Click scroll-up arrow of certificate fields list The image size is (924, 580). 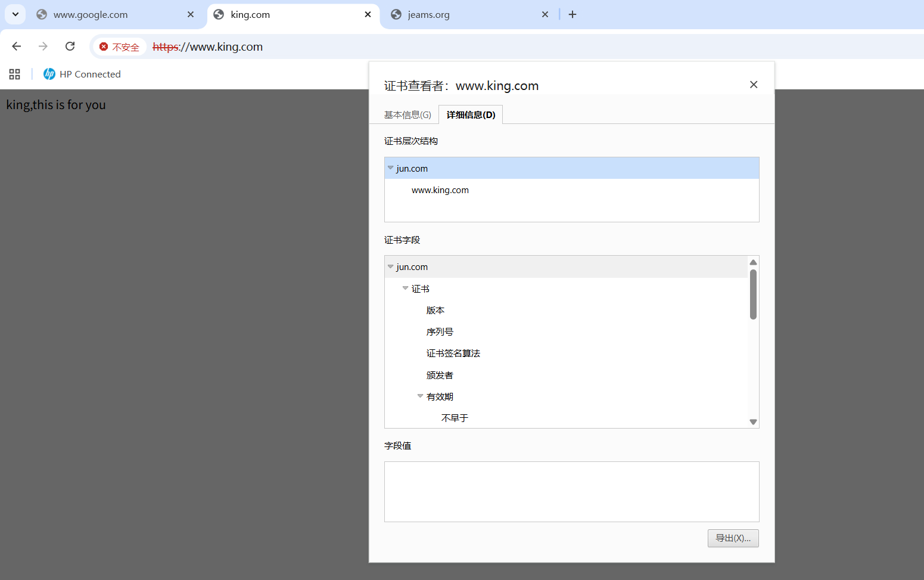pyautogui.click(x=753, y=262)
